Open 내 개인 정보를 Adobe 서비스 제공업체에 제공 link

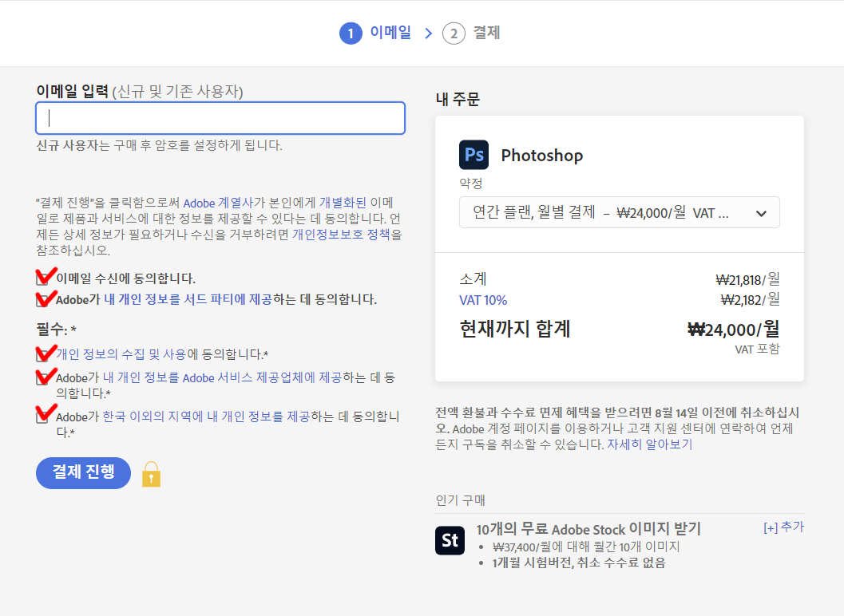(222, 378)
